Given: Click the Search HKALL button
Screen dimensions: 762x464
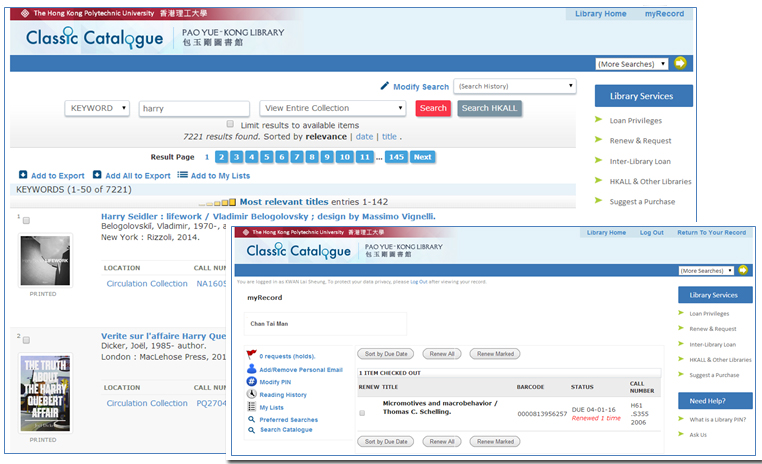Looking at the screenshot, I should [x=489, y=108].
